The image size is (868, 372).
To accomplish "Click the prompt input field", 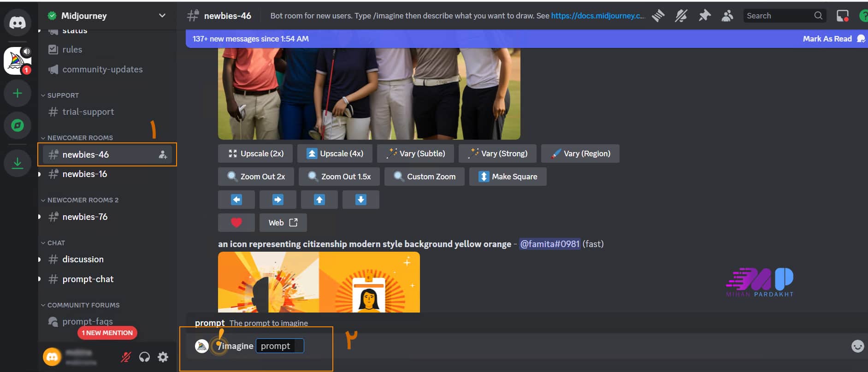I will 279,346.
